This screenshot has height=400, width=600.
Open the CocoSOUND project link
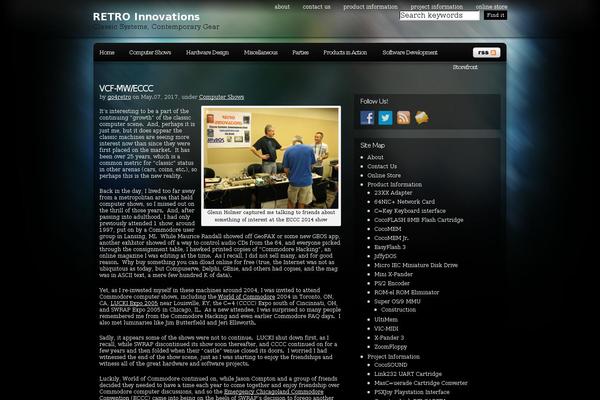click(x=391, y=365)
